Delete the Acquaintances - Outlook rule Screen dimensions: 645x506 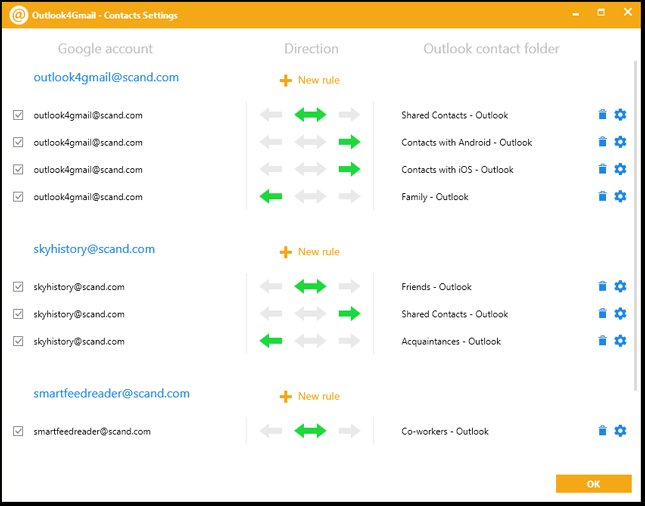602,341
